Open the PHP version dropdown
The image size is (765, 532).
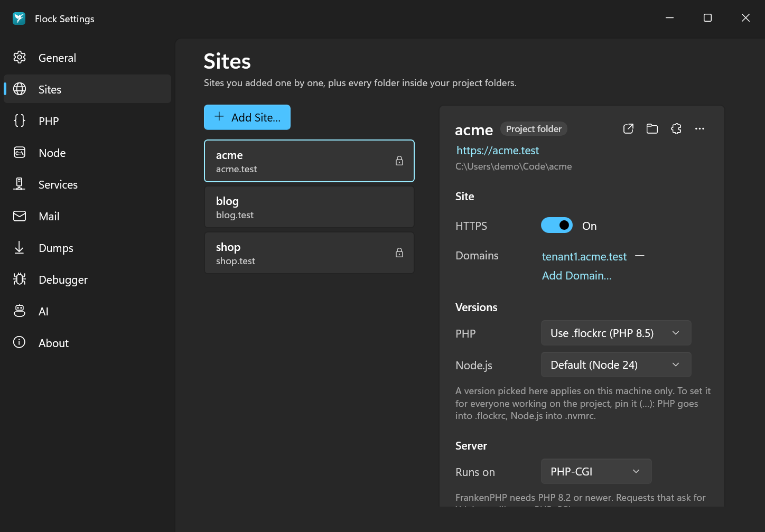[616, 333]
